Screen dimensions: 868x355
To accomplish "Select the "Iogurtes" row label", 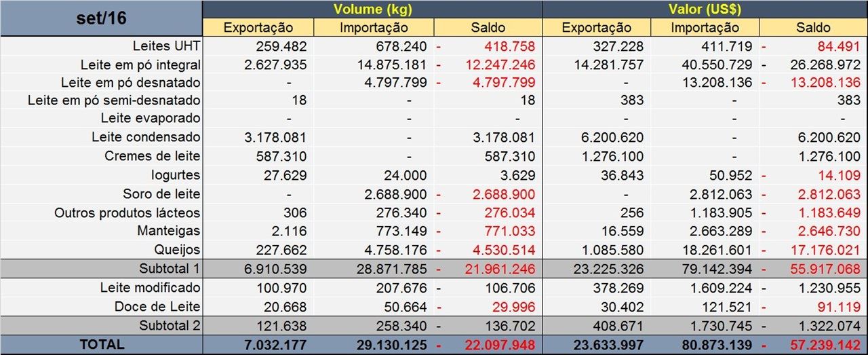I will [x=176, y=175].
